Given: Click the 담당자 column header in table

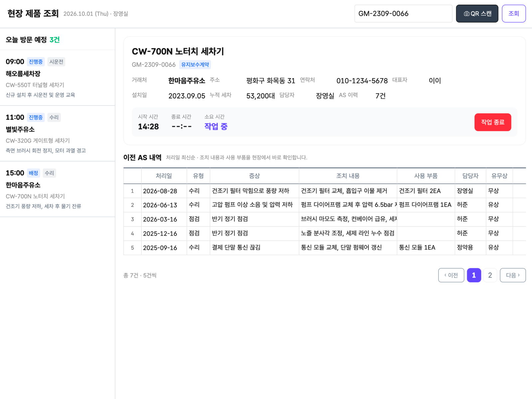Looking at the screenshot, I should click(x=470, y=176).
